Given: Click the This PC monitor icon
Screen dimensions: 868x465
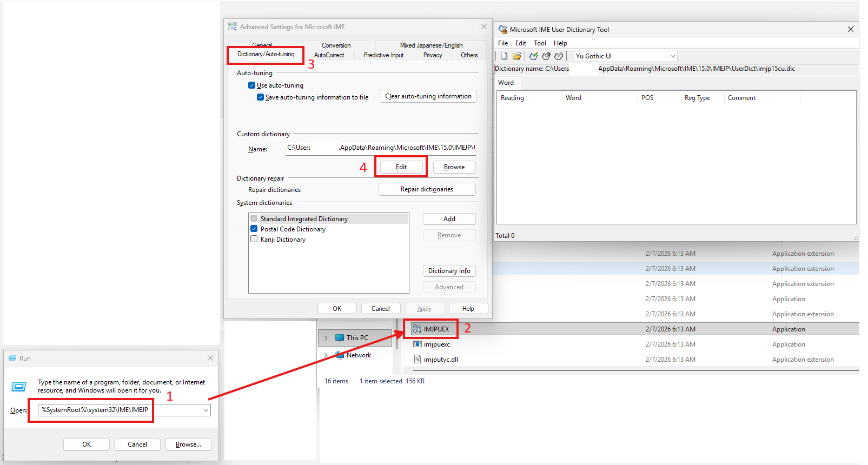Looking at the screenshot, I should click(x=340, y=338).
